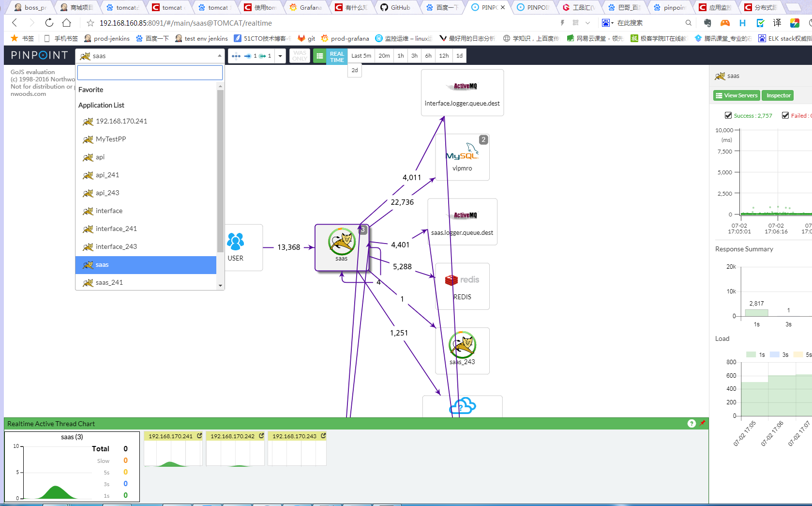This screenshot has height=506, width=812.
Task: Click the application list scrollbar thumb
Action: [x=220, y=171]
